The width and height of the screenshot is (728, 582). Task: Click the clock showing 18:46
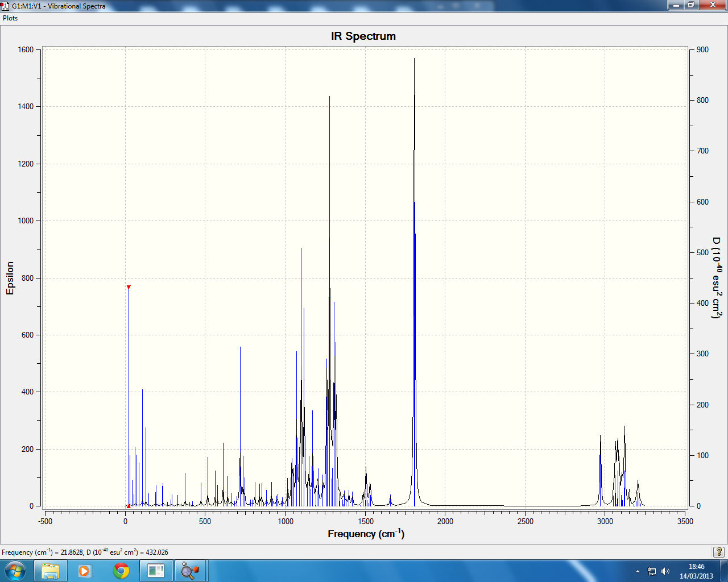click(696, 571)
